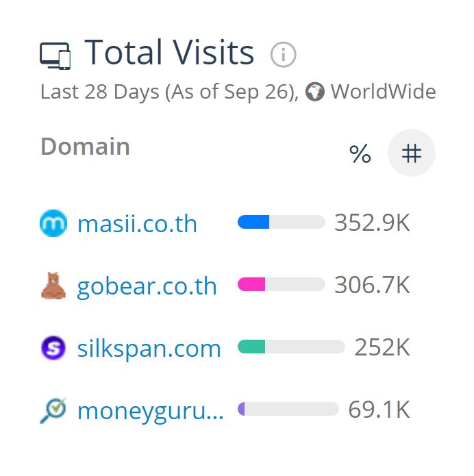
Task: Click the 352.9K visits value
Action: point(372,223)
